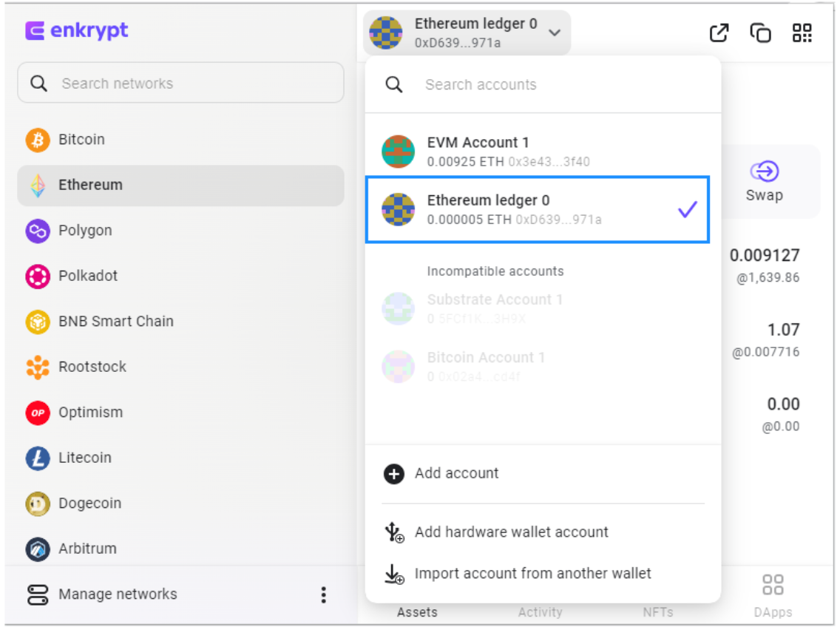Collapse the account selector dropdown chevron

pyautogui.click(x=555, y=33)
